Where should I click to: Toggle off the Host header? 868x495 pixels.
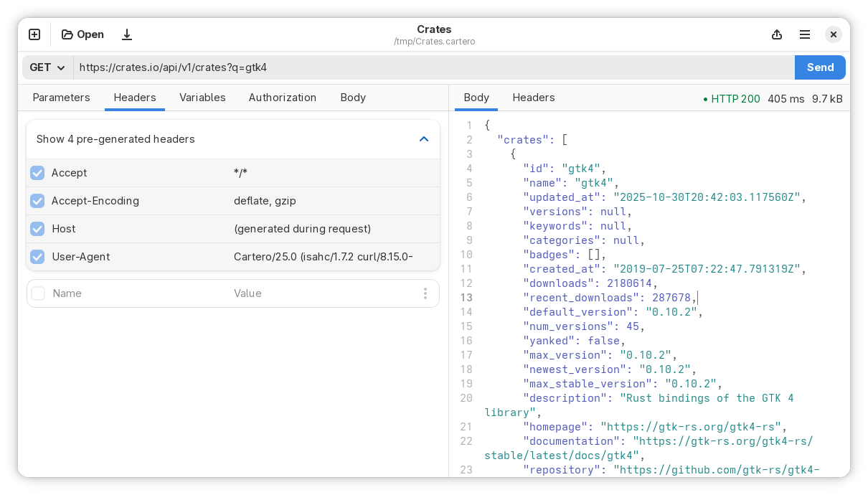coord(37,229)
